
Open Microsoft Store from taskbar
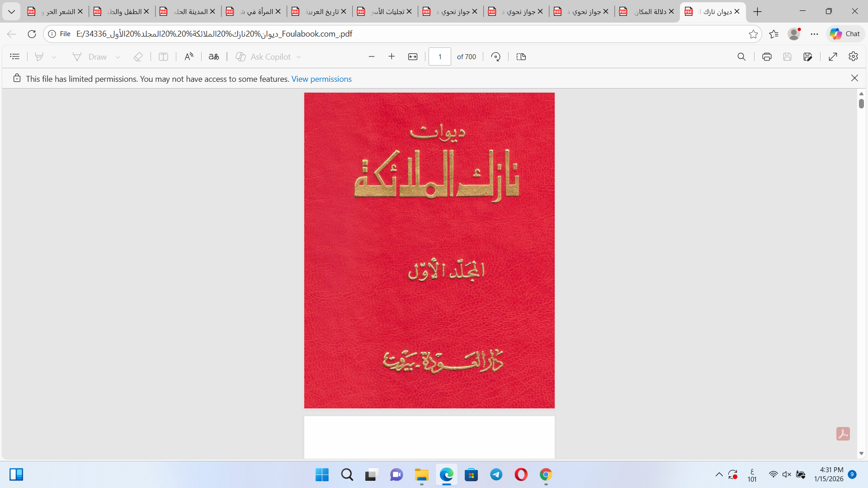[471, 475]
